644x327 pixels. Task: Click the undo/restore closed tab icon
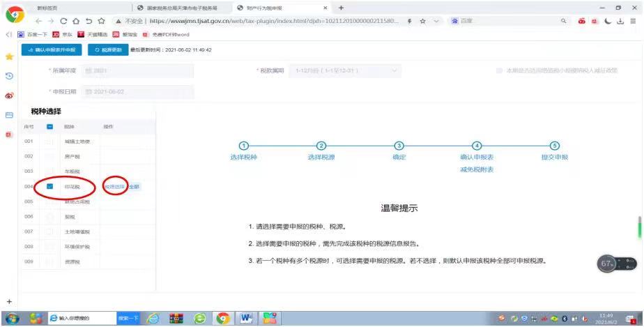tap(89, 21)
